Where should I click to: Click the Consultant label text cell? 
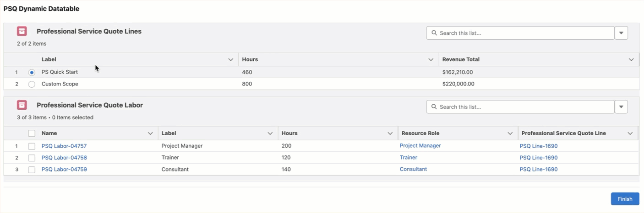coord(175,170)
